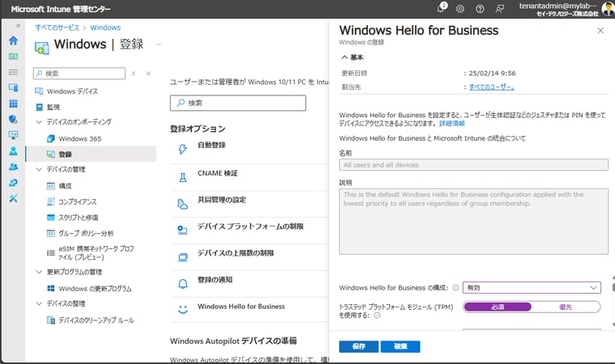Open デバイス プラットフォームの制限 option
Viewport: 615px width, 364px height.
[x=250, y=226]
